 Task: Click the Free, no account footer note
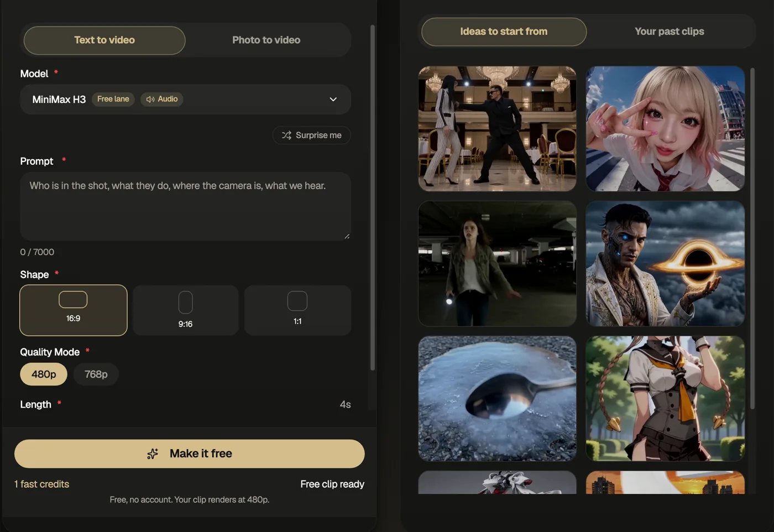click(190, 500)
